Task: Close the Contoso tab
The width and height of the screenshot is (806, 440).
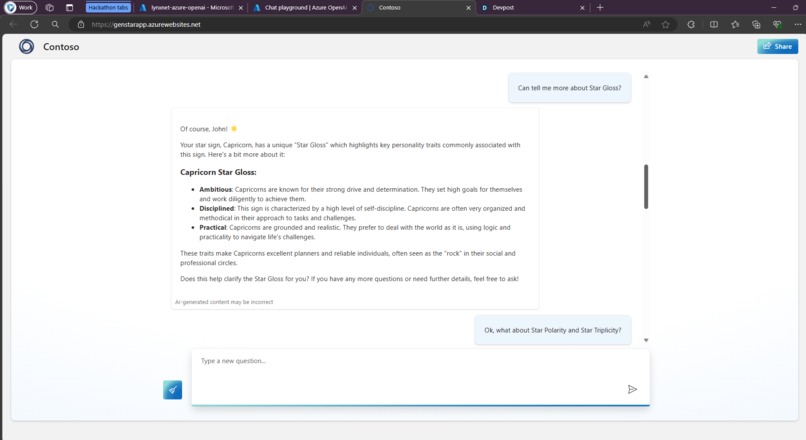Action: pos(468,8)
